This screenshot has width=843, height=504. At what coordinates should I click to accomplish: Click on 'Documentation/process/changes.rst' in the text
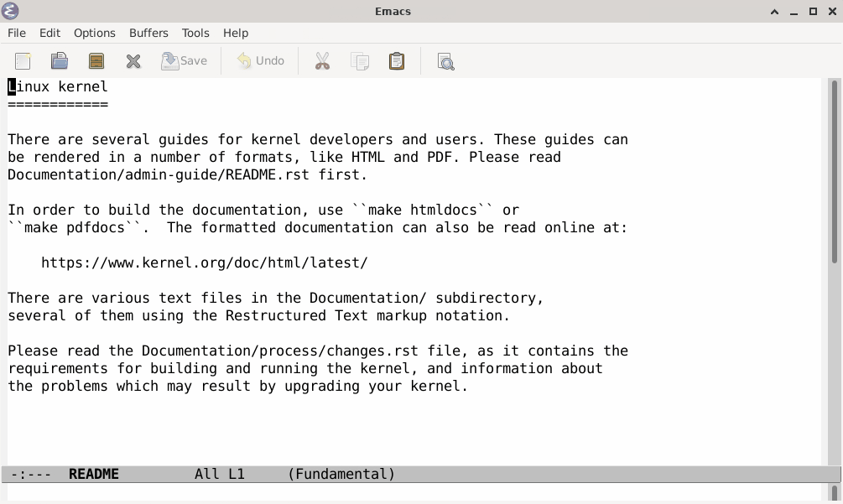pos(280,351)
